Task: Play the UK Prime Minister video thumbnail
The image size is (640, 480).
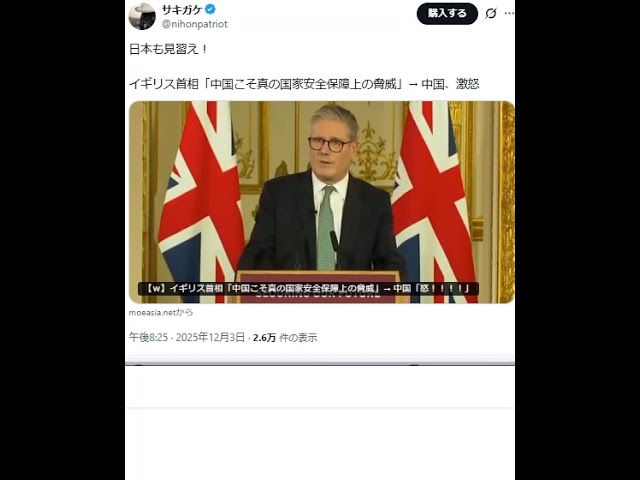Action: pyautogui.click(x=321, y=202)
